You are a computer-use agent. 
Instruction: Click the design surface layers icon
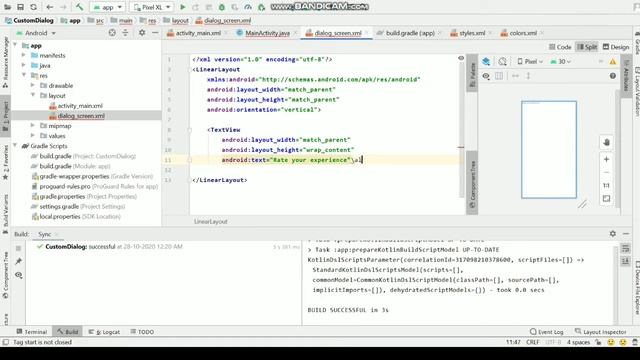pos(486,61)
